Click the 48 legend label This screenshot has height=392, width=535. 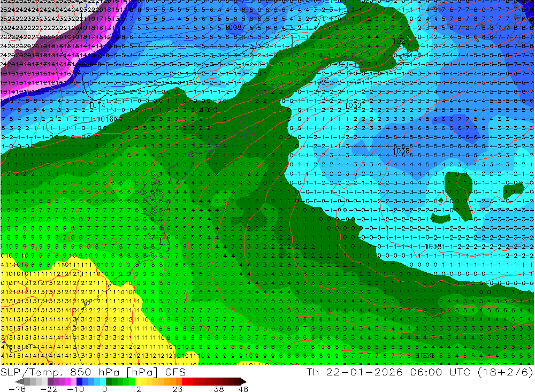(x=243, y=389)
